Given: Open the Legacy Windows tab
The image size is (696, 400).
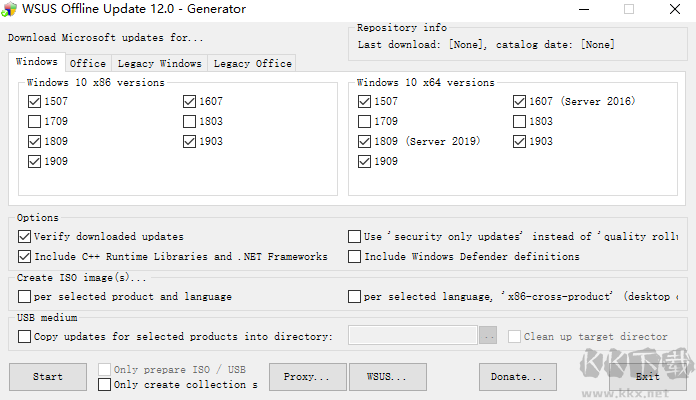Looking at the screenshot, I should click(x=159, y=63).
